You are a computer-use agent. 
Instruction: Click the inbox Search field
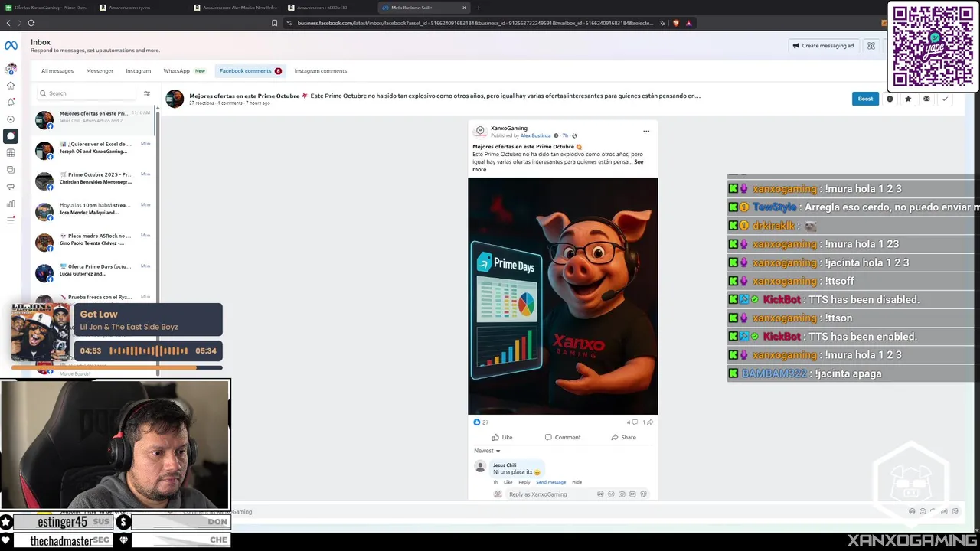(86, 93)
